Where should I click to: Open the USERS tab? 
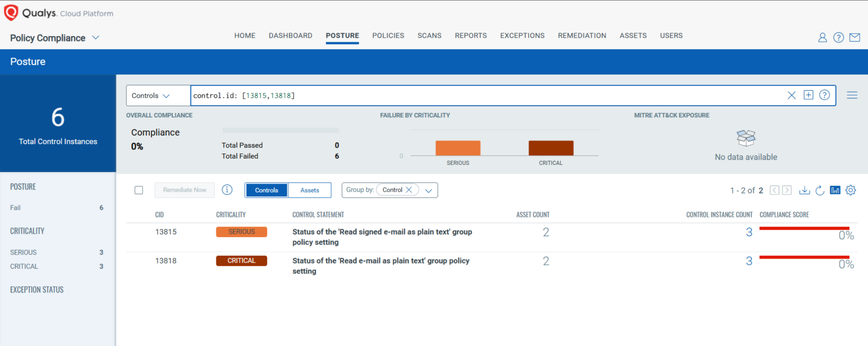point(671,36)
